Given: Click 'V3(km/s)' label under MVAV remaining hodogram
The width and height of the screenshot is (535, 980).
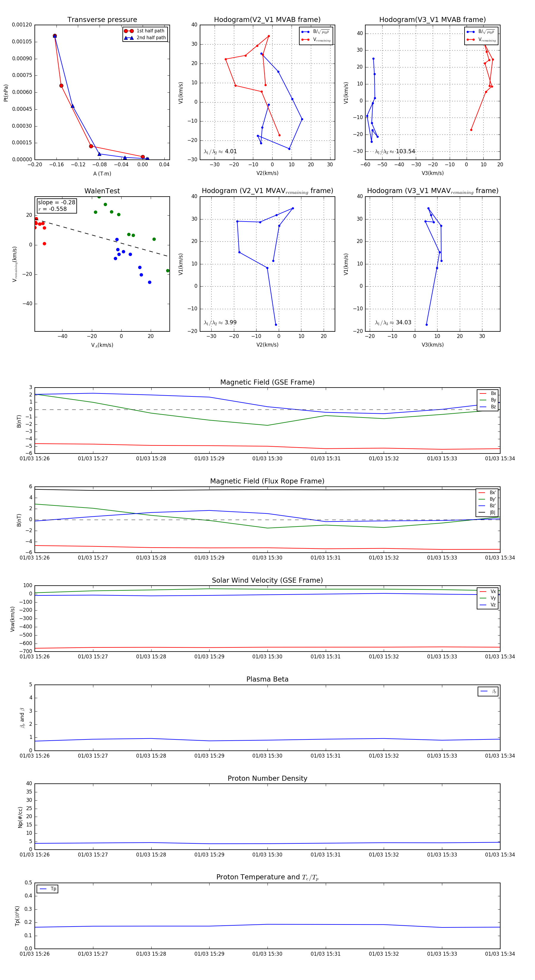Looking at the screenshot, I should [432, 345].
